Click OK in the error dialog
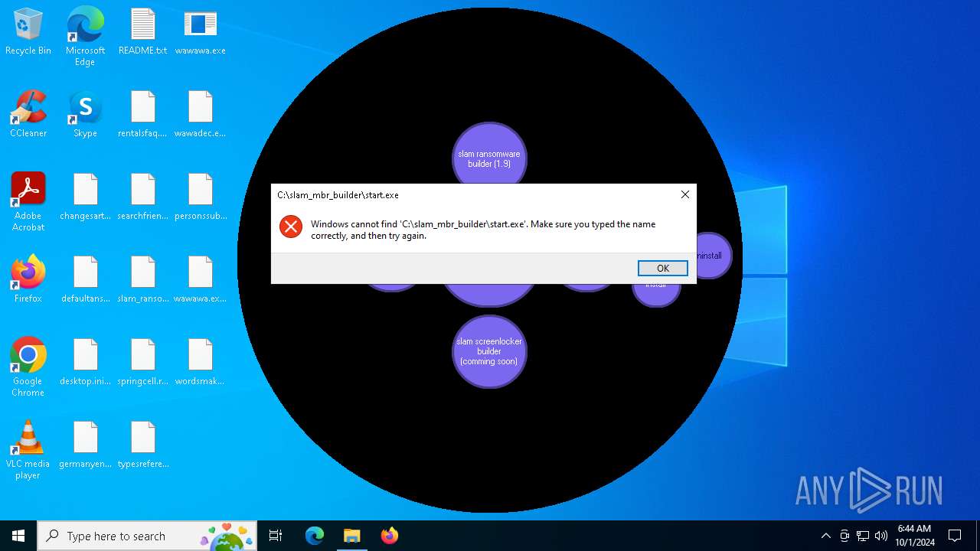The image size is (980, 551). pyautogui.click(x=663, y=268)
